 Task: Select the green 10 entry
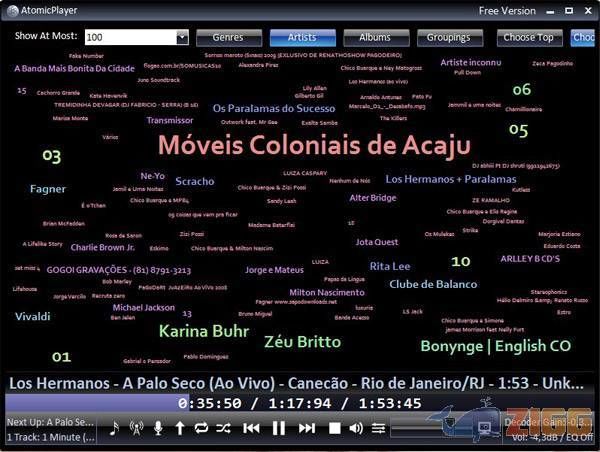point(461,261)
